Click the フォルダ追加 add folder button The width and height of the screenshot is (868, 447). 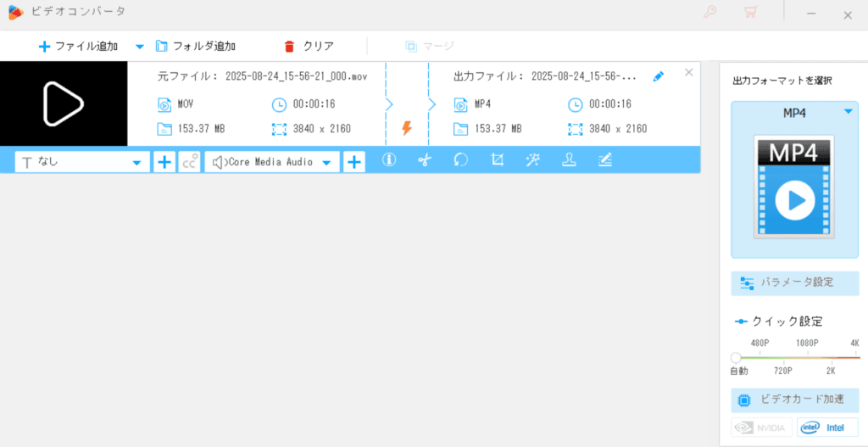[196, 46]
